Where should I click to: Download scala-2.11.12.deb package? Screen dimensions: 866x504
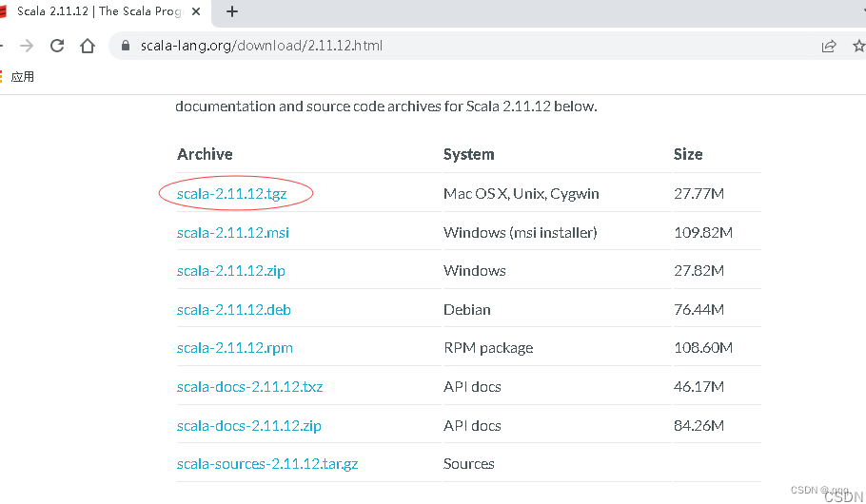233,310
